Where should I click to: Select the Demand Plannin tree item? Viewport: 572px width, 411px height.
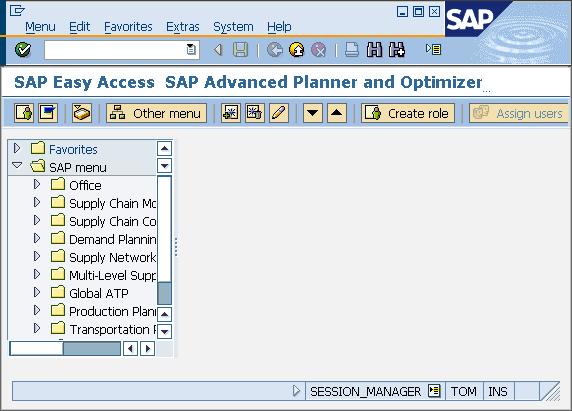112,239
